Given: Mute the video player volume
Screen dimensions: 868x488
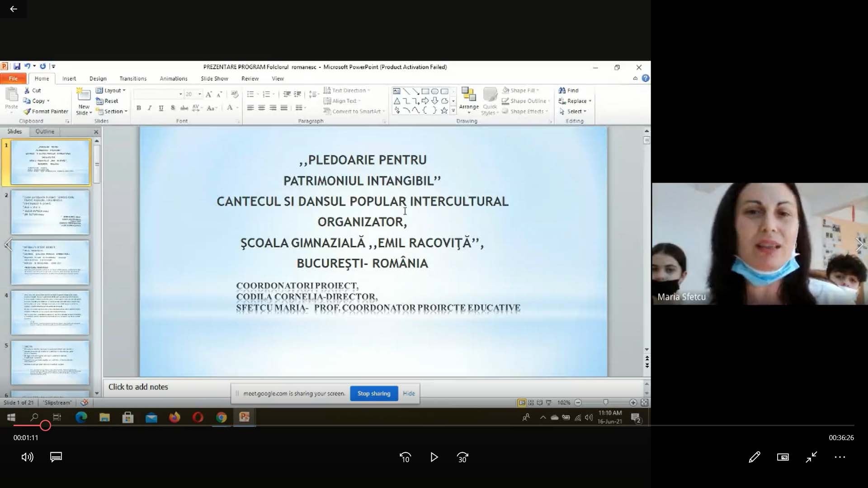Looking at the screenshot, I should 27,457.
